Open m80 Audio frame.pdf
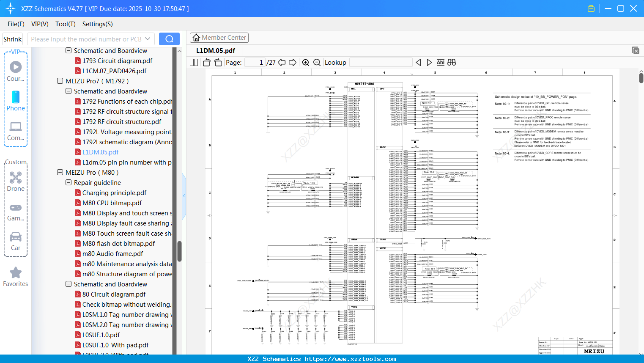The image size is (644, 363). click(112, 253)
